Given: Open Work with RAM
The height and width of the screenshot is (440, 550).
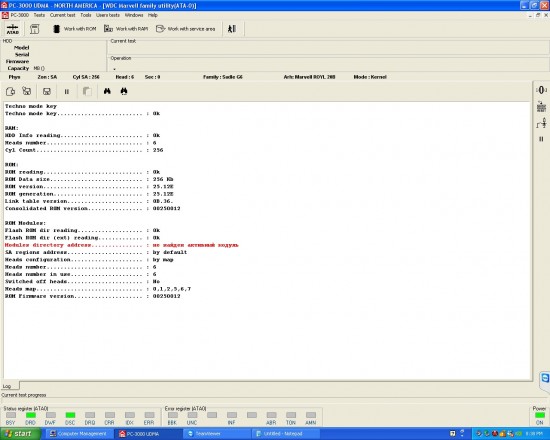Looking at the screenshot, I should point(126,29).
